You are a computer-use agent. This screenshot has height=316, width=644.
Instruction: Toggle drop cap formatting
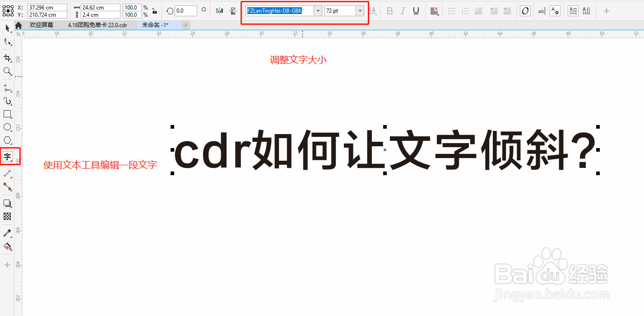(x=478, y=11)
